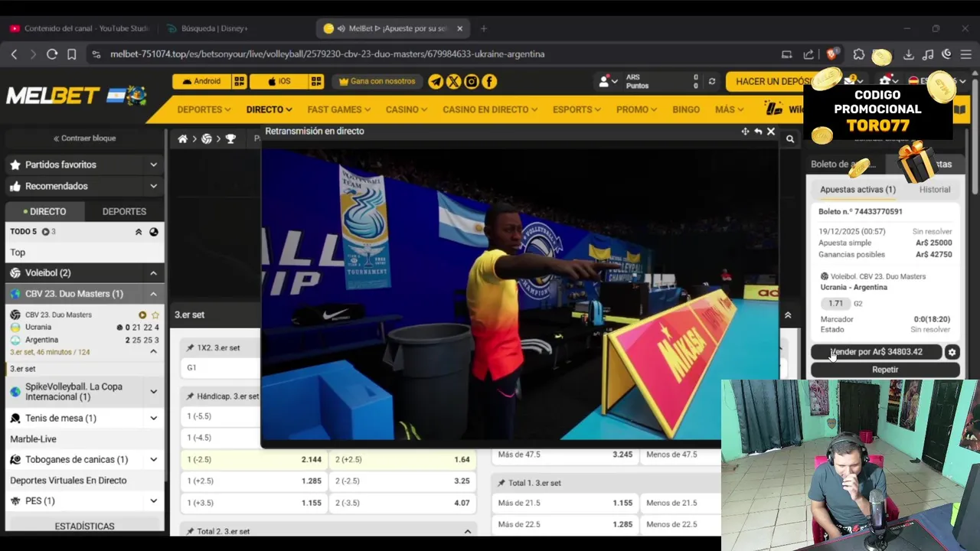The width and height of the screenshot is (980, 551).
Task: Open bet sell settings gear icon
Action: tap(952, 352)
